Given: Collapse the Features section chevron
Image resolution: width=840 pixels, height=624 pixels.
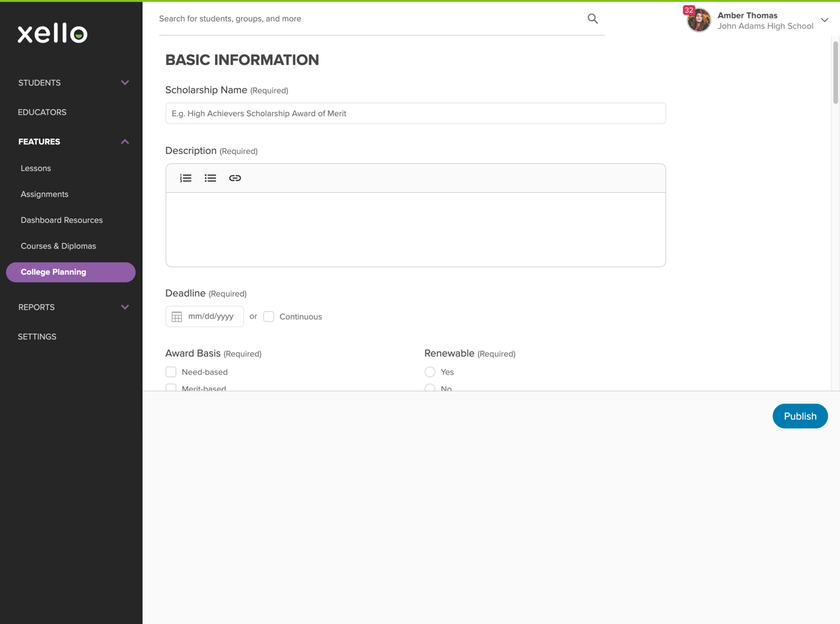Looking at the screenshot, I should tap(125, 141).
